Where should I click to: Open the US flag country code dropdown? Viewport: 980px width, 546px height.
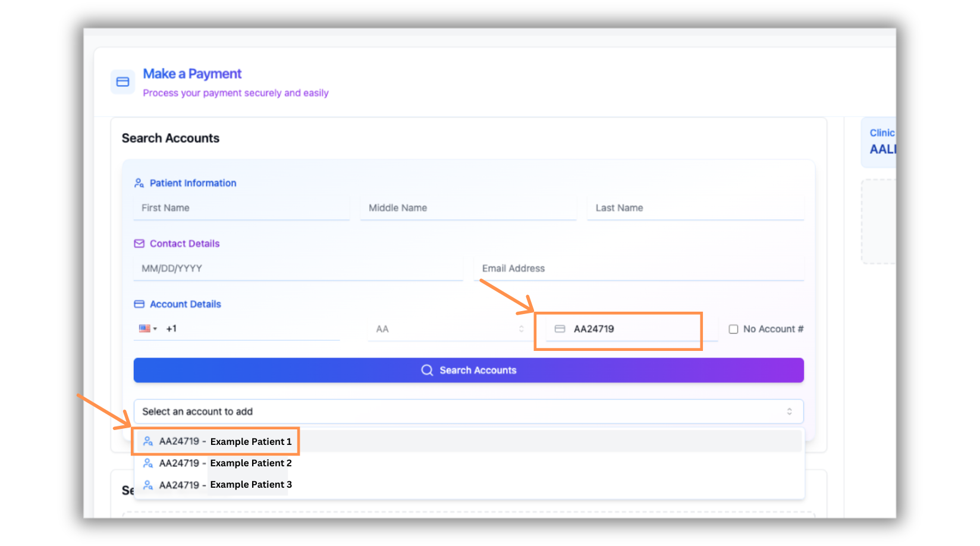tap(147, 329)
